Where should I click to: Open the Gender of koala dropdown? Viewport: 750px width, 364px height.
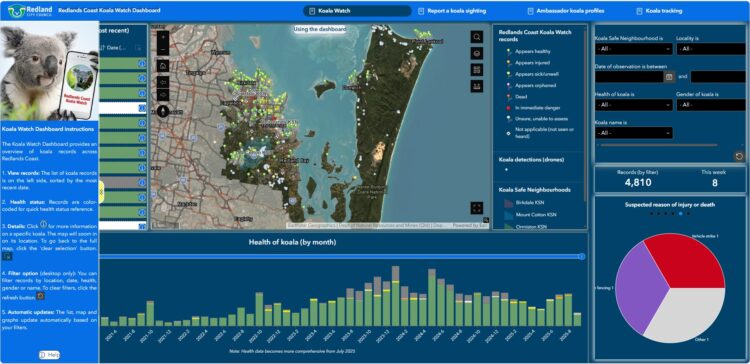point(711,105)
